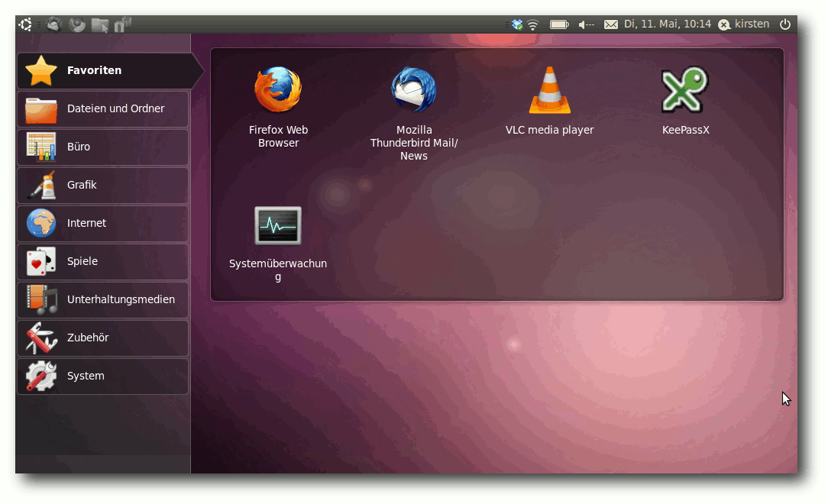Open the Dropbox tray icon

(x=518, y=24)
